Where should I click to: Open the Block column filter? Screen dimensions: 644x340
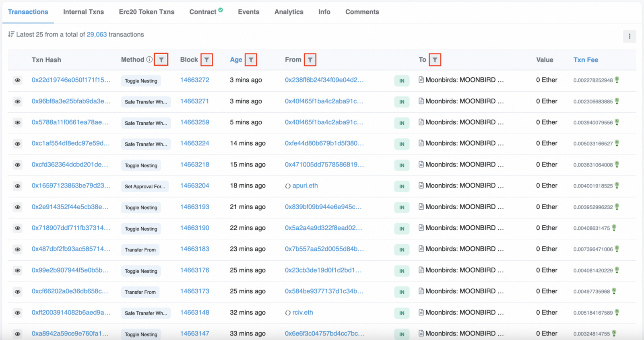coord(206,60)
